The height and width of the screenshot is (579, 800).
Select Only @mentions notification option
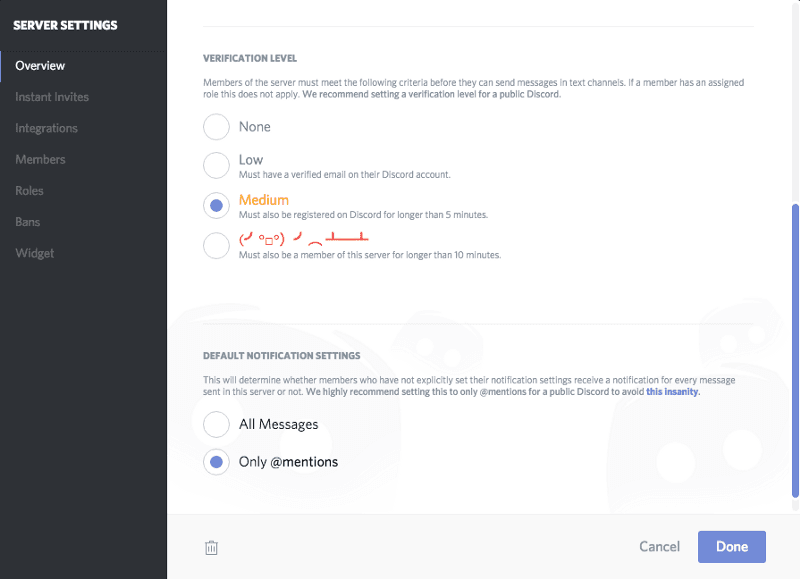[x=216, y=462]
